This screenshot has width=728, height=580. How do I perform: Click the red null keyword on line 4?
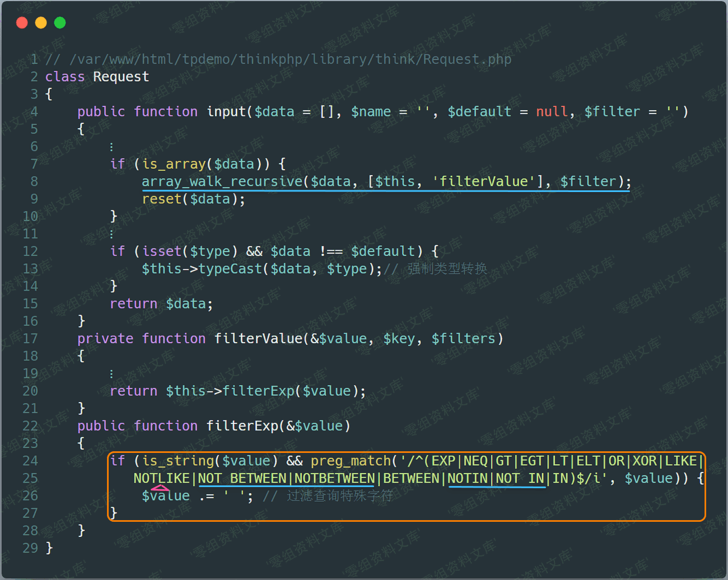point(551,111)
